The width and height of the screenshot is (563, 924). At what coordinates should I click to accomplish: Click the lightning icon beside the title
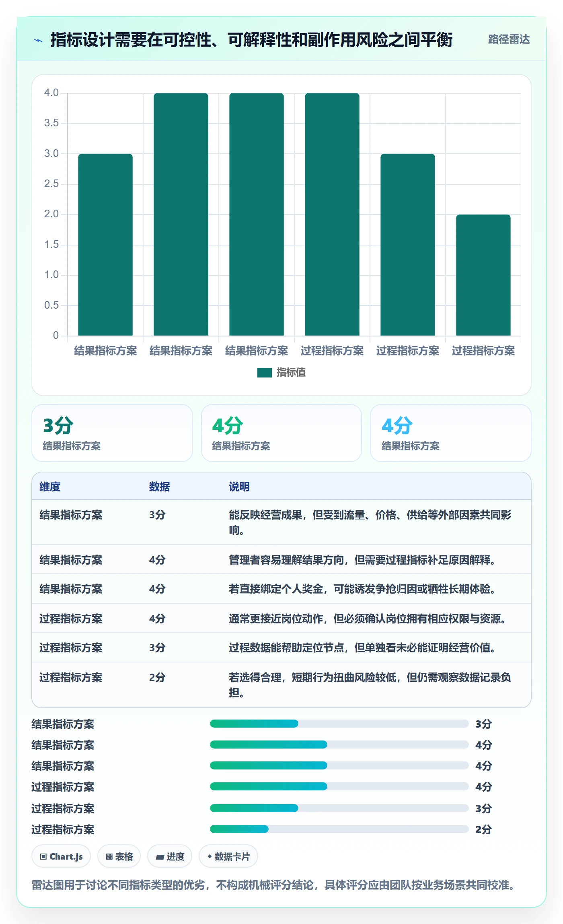38,40
